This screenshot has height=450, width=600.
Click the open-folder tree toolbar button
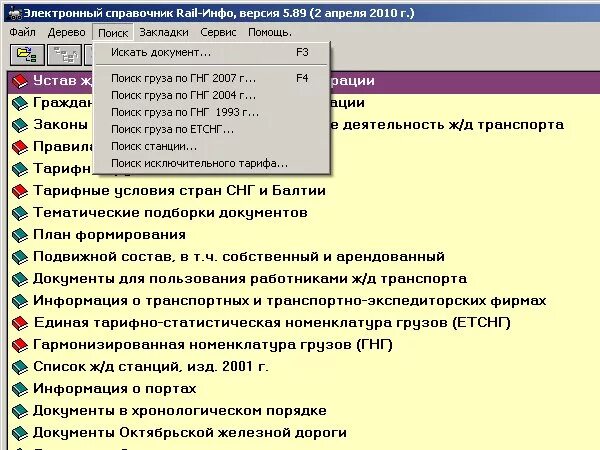[27, 55]
